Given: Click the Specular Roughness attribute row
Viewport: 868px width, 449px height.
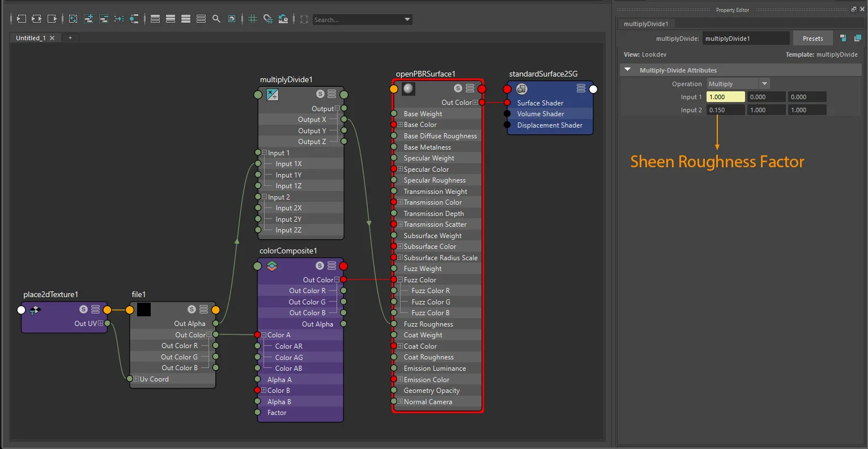Looking at the screenshot, I should coord(437,180).
